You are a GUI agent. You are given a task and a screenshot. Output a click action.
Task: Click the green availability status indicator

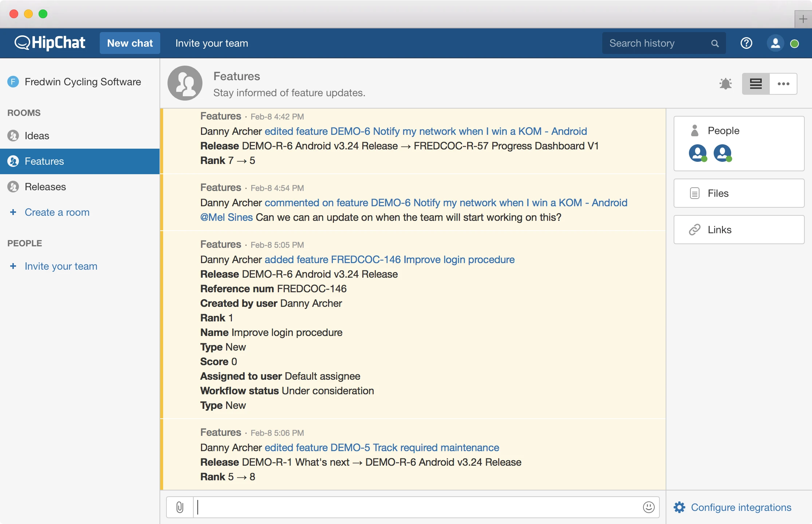pyautogui.click(x=795, y=44)
